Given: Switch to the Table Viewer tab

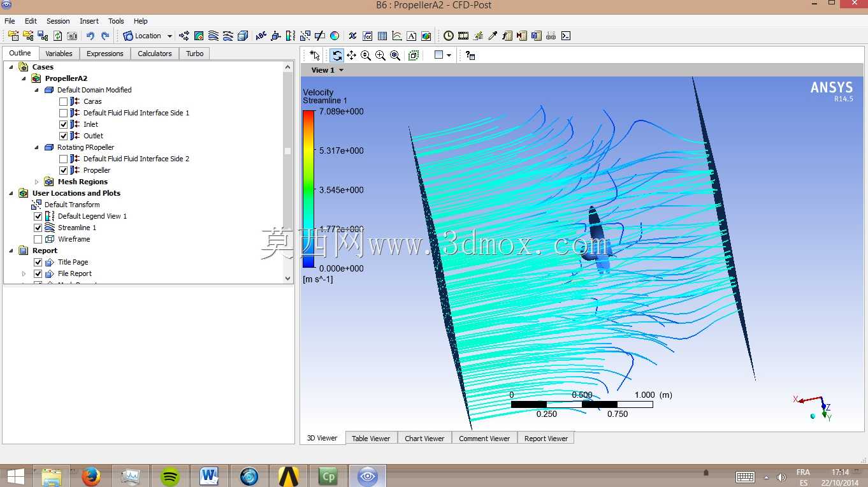Looking at the screenshot, I should coord(371,438).
